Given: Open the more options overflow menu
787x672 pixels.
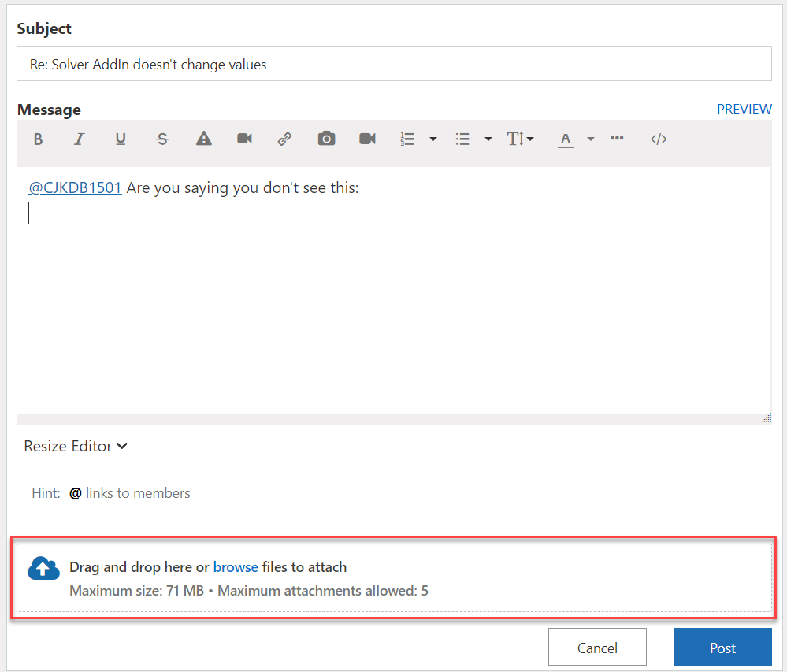Looking at the screenshot, I should click(617, 139).
